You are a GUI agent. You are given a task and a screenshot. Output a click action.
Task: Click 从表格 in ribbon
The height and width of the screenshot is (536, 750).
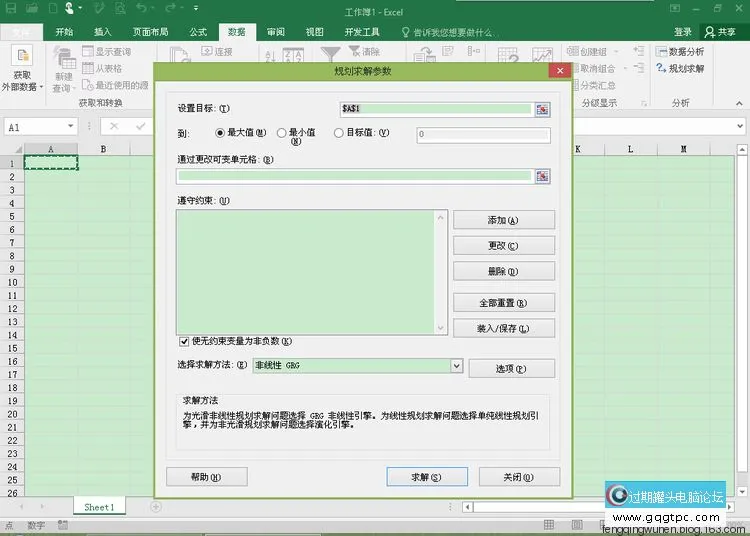[x=102, y=68]
